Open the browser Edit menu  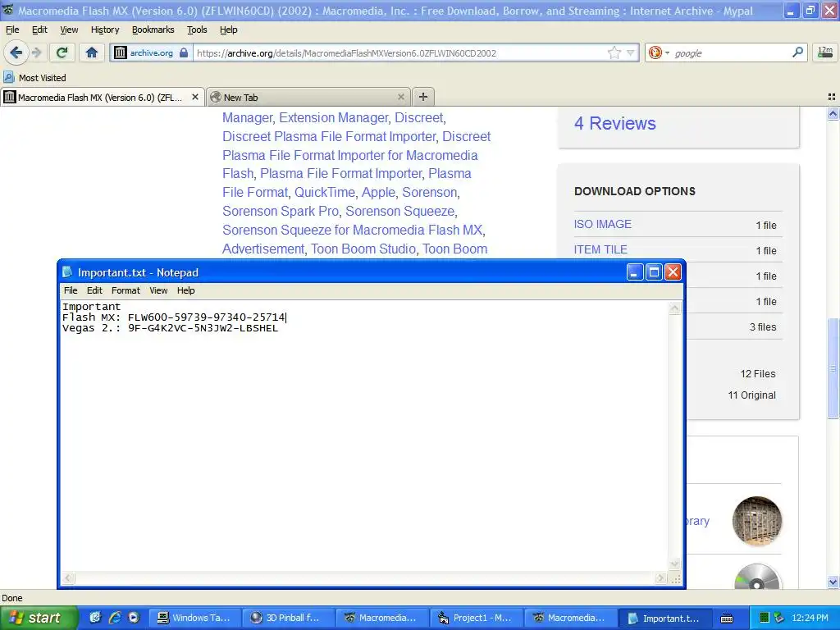39,30
